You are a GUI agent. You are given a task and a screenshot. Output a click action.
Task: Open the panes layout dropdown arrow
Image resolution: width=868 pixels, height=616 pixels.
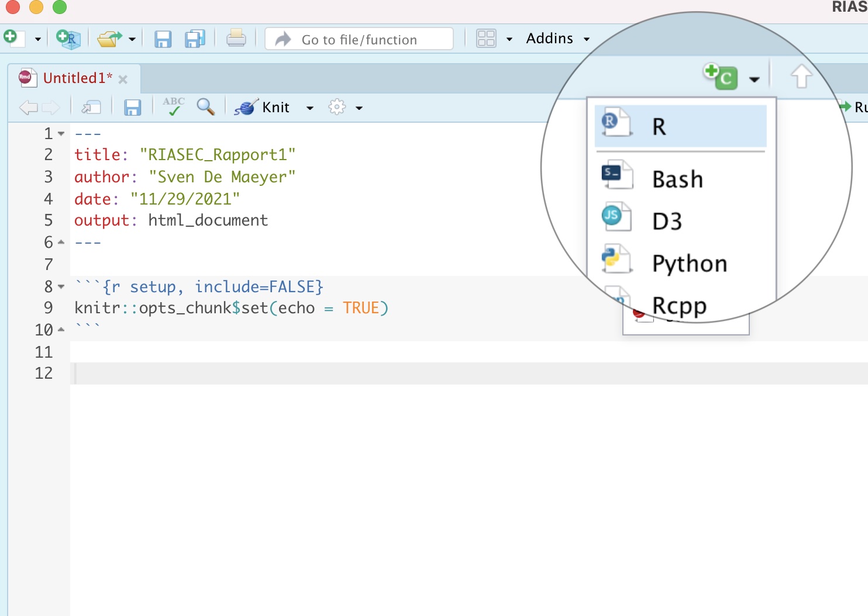click(509, 39)
